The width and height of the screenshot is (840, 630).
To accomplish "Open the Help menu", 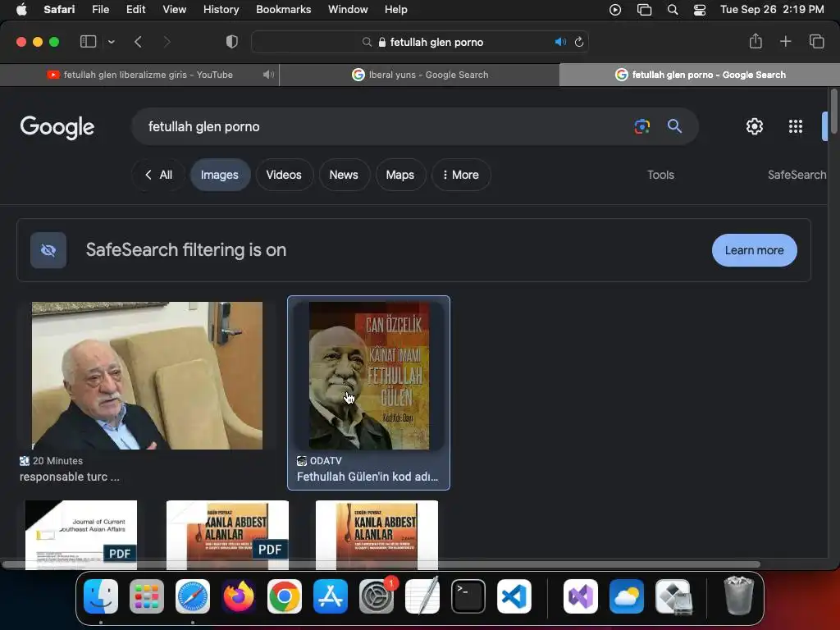I will 396,10.
